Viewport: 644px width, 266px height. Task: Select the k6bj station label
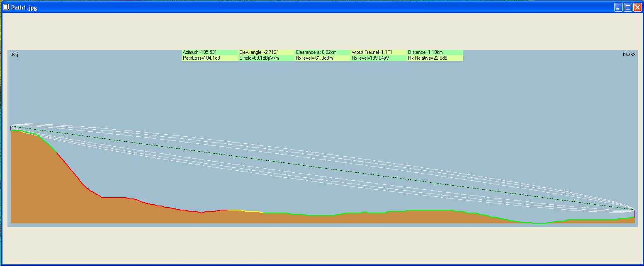[x=14, y=55]
